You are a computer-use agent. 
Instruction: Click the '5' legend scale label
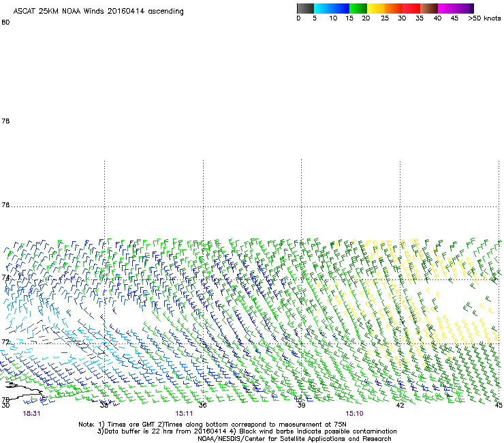[x=315, y=18]
